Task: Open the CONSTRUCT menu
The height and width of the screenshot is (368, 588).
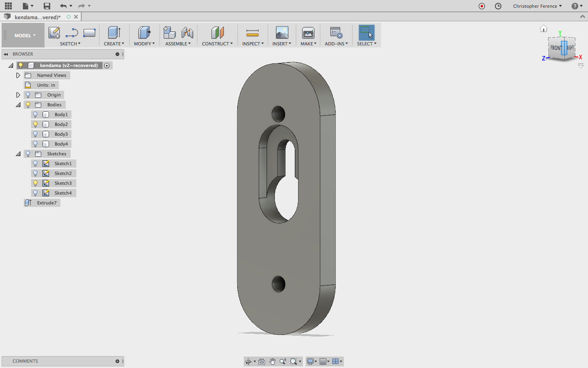Action: coord(217,44)
